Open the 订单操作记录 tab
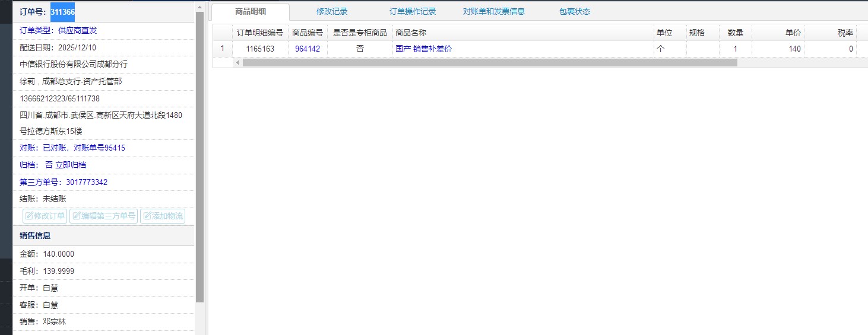 tap(413, 11)
